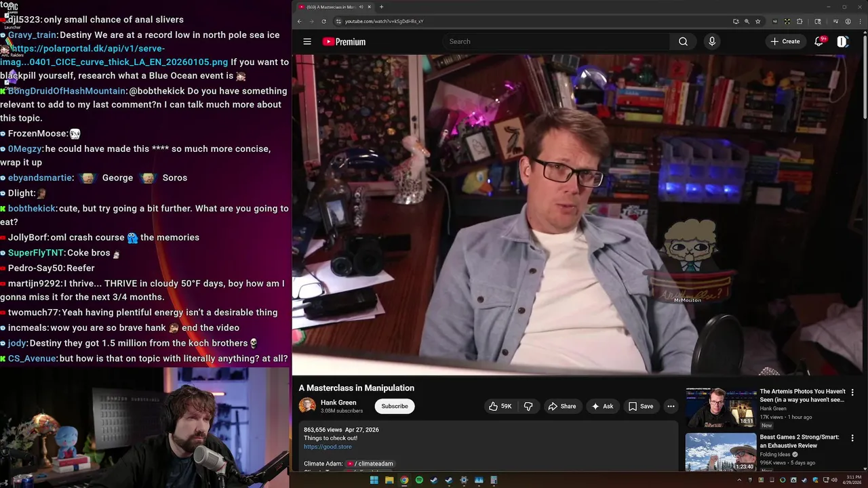Open options menu for Artemis Photos video
The width and height of the screenshot is (868, 488).
(852, 392)
